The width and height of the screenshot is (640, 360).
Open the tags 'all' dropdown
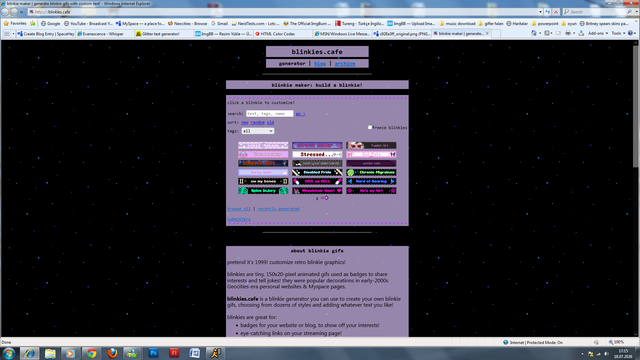click(258, 131)
